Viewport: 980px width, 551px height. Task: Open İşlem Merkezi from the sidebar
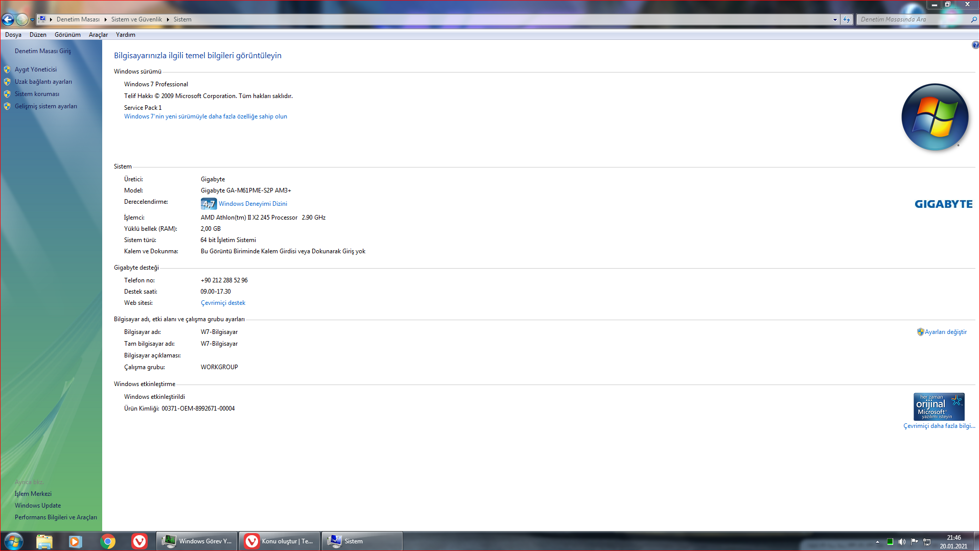coord(33,494)
